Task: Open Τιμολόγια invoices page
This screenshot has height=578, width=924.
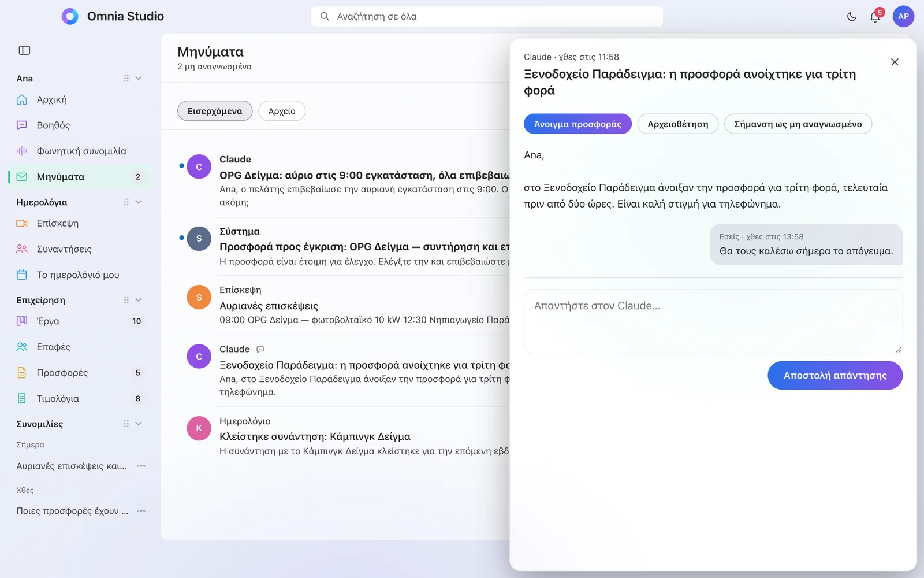Action: (x=79, y=398)
